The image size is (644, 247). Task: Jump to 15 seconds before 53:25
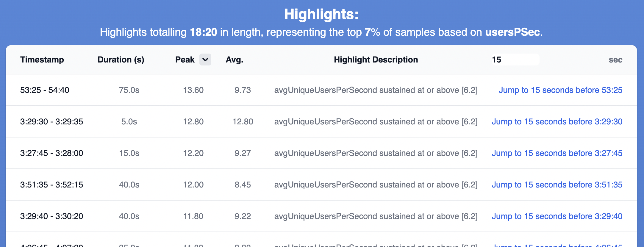(560, 90)
